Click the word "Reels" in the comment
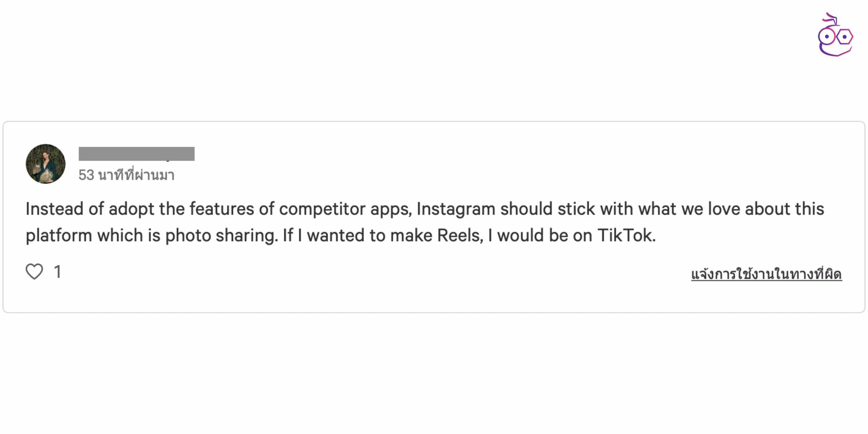Image resolution: width=868 pixels, height=434 pixels. [x=459, y=235]
